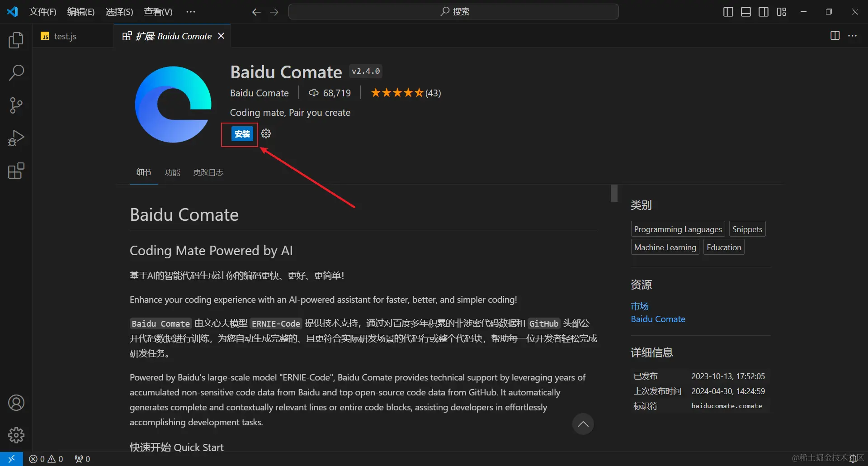Open the Explorer view in activity bar
868x466 pixels.
16,40
